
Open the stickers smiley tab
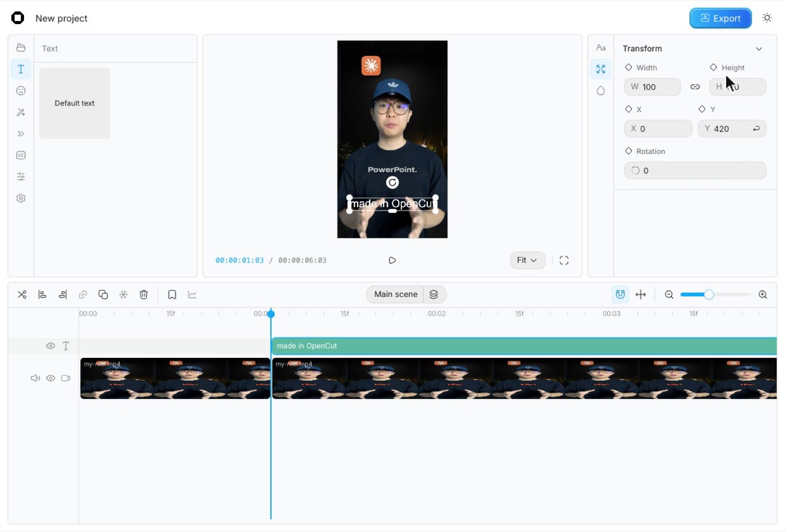[21, 91]
